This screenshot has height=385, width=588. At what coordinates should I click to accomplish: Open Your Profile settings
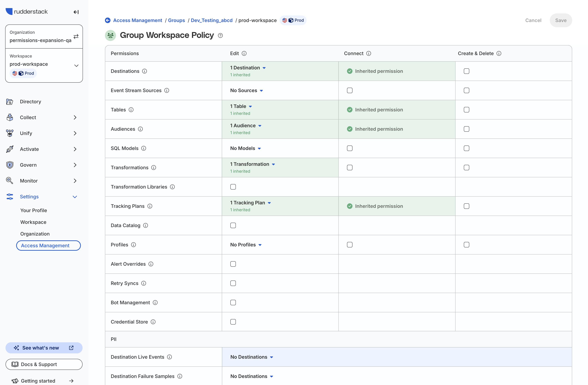pos(34,210)
